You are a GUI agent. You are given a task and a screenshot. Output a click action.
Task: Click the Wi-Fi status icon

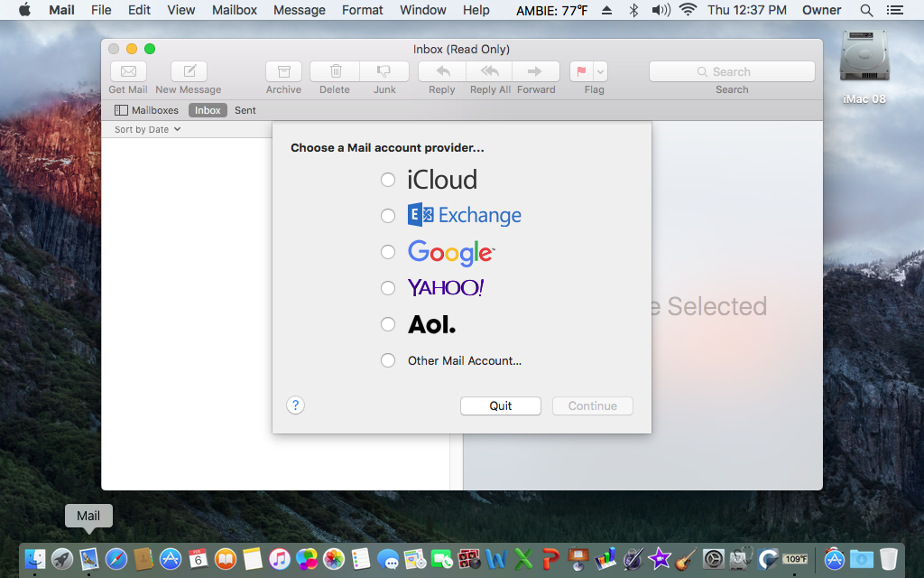688,9
